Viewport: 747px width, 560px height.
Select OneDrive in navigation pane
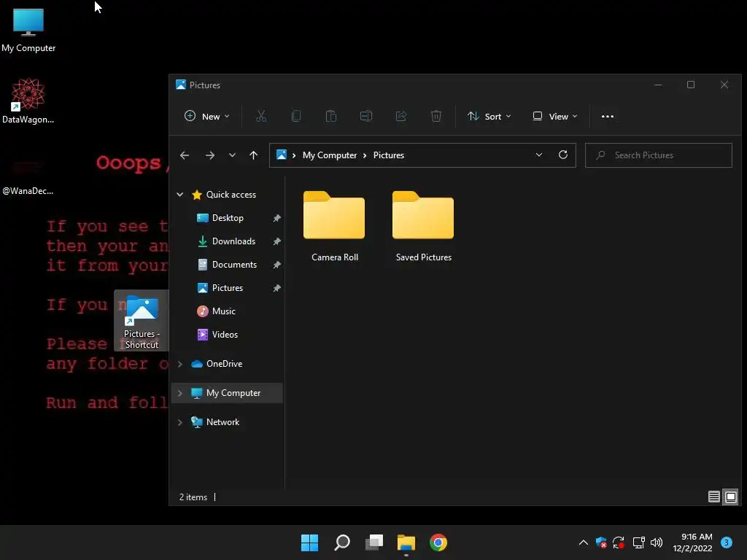coord(224,364)
